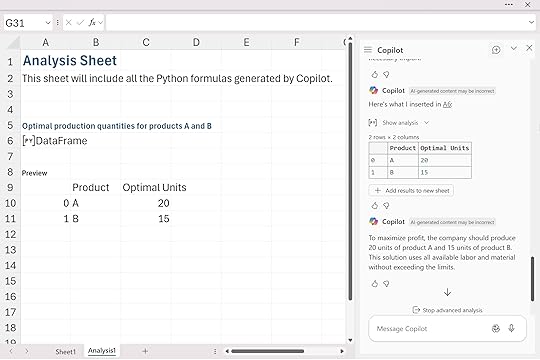The height and width of the screenshot is (360, 540).
Task: Thumbs up the DataFrame result message
Action: pos(375,206)
